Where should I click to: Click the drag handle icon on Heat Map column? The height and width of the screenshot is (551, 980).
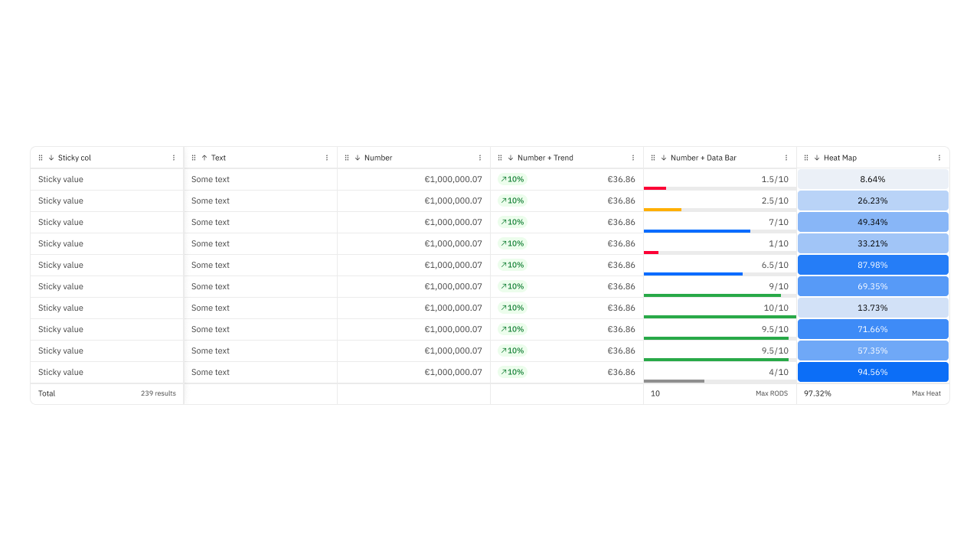[x=805, y=158]
